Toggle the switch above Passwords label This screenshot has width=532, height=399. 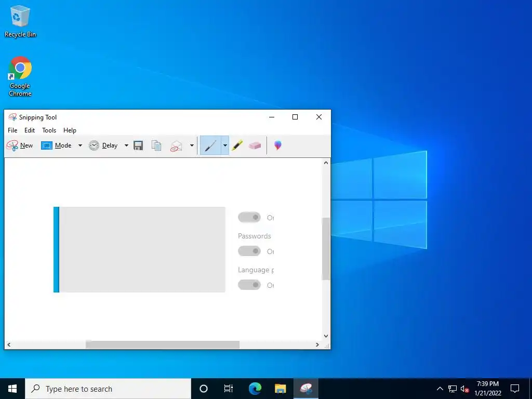tap(249, 217)
